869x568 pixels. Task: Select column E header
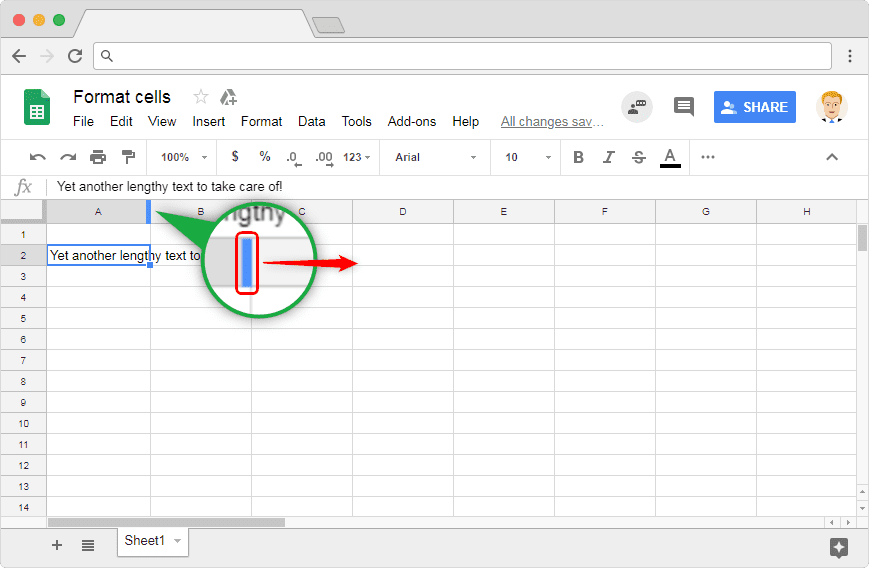coord(504,212)
